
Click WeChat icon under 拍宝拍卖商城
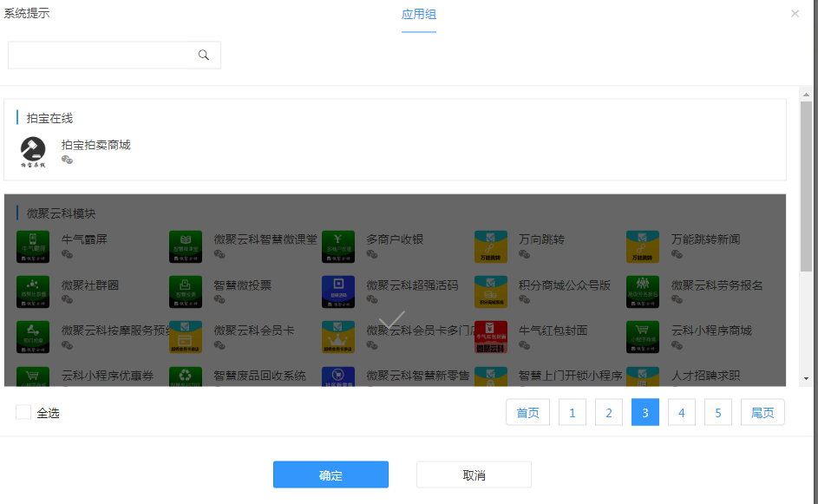(x=67, y=160)
